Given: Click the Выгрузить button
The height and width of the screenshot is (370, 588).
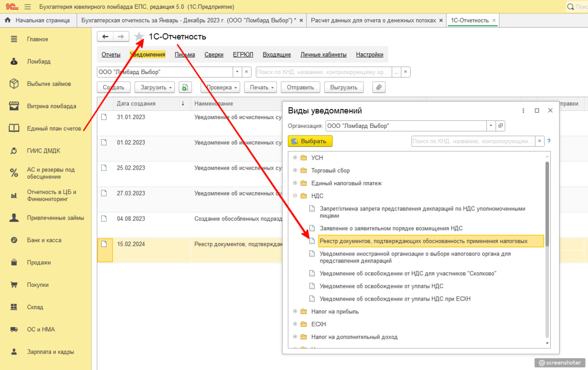Looking at the screenshot, I should [344, 87].
